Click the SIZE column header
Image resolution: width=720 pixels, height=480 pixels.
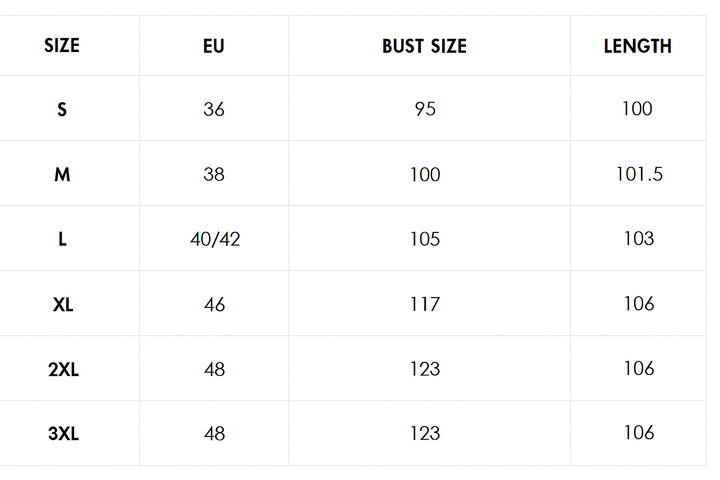(x=62, y=45)
